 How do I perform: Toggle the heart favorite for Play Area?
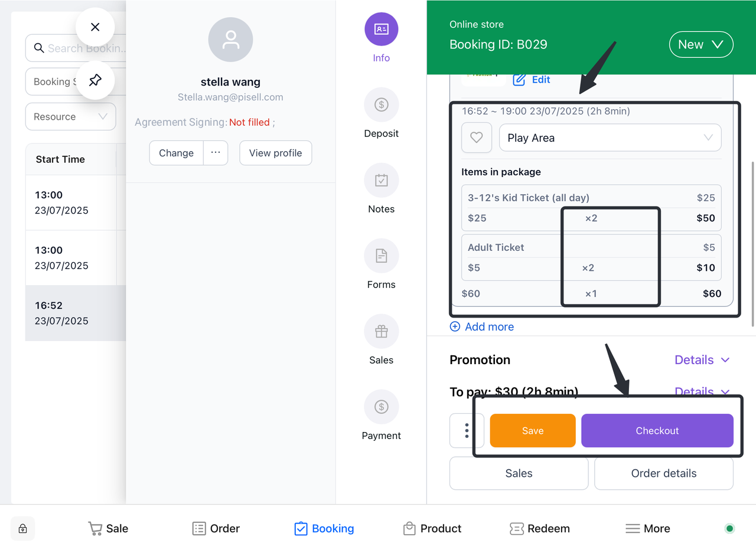click(x=476, y=138)
